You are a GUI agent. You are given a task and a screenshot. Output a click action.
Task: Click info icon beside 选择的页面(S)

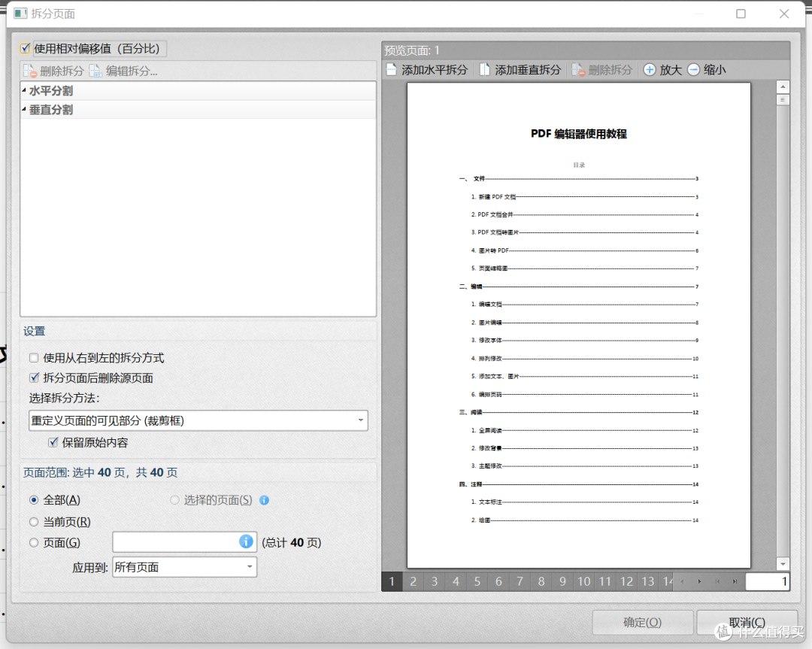[264, 500]
